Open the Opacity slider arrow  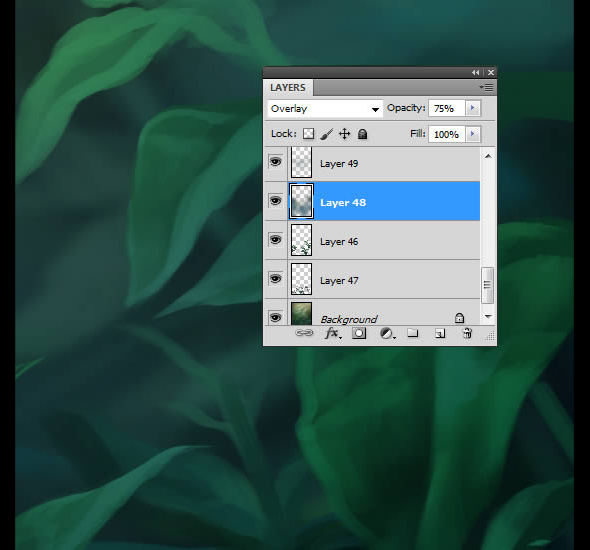pyautogui.click(x=473, y=108)
